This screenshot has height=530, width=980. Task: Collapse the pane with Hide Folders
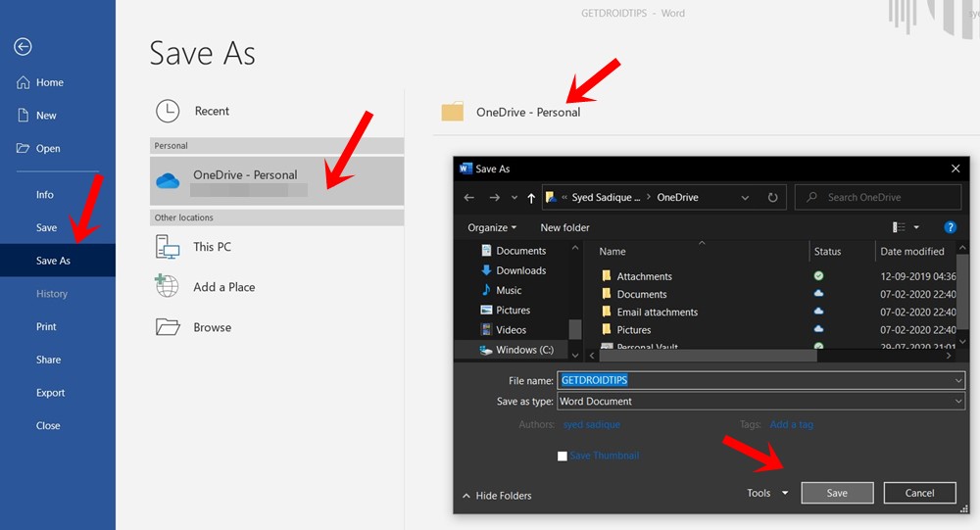tap(497, 496)
